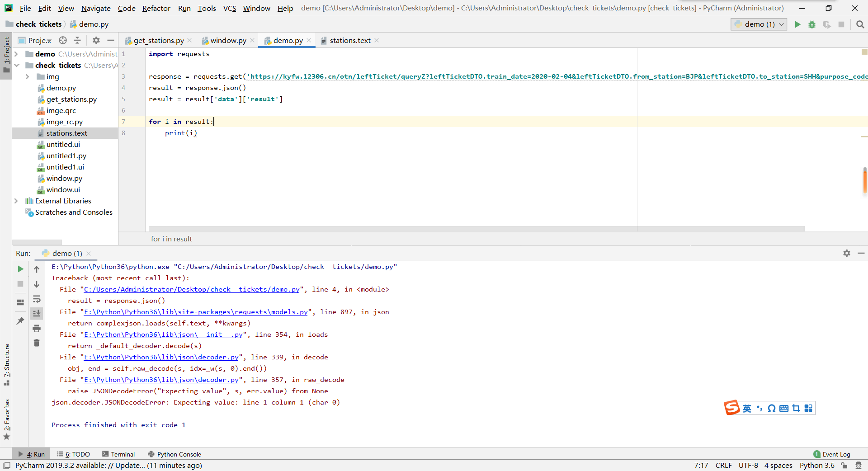Open the Terminal tool window
Image resolution: width=868 pixels, height=471 pixels.
click(118, 454)
